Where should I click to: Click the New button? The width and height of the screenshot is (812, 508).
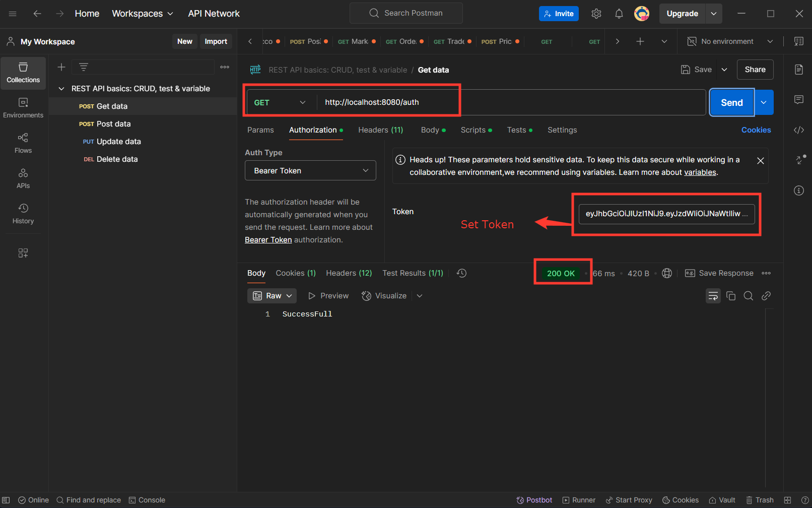coord(184,41)
